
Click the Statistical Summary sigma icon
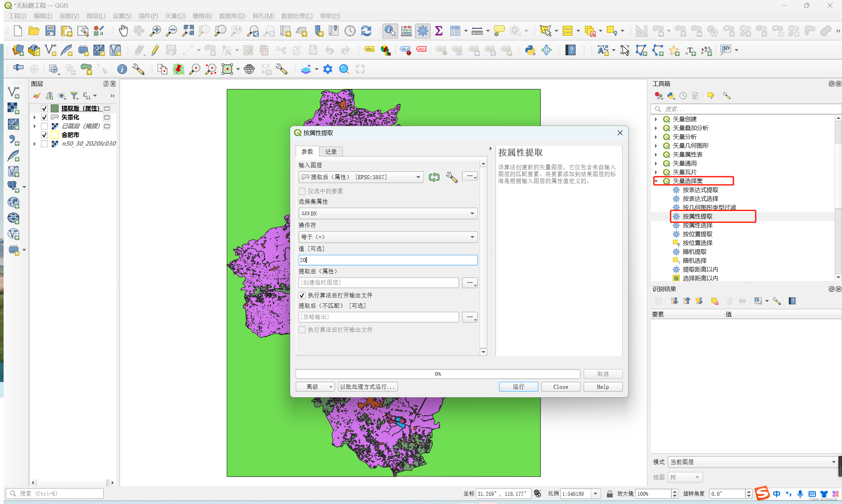439,31
